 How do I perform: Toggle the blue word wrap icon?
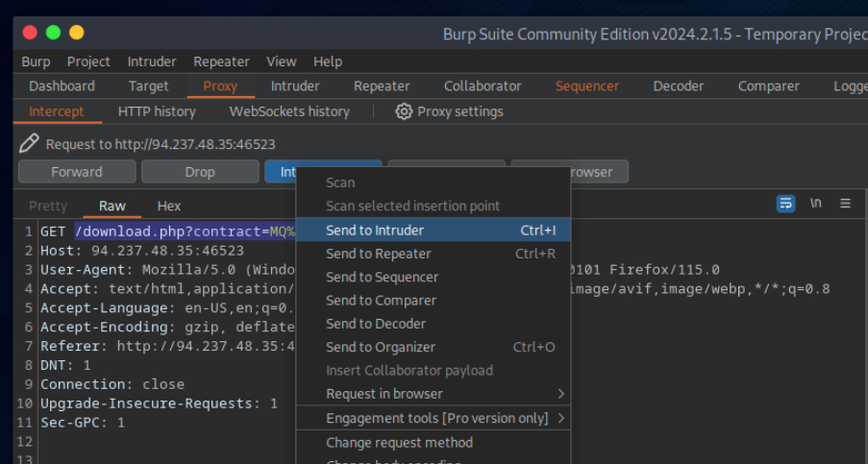pos(786,204)
